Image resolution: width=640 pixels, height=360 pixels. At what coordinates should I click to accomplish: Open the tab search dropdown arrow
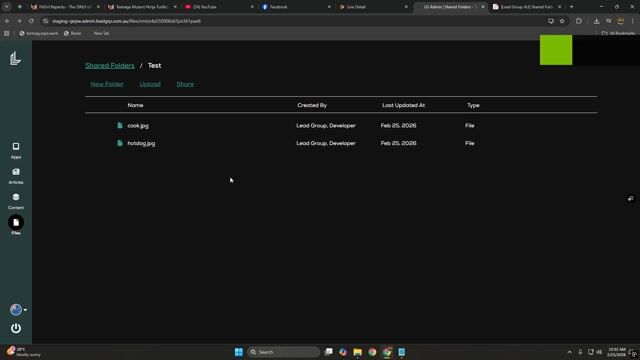click(7, 7)
